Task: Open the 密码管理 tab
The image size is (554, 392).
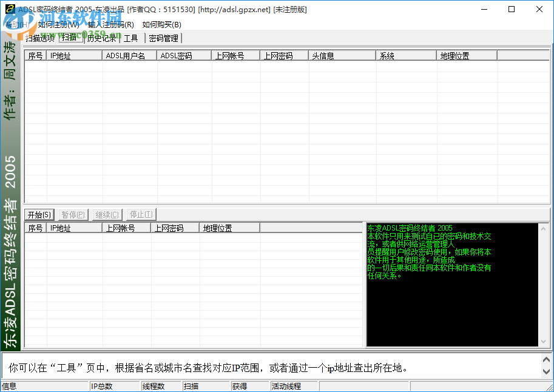Action: (x=163, y=38)
